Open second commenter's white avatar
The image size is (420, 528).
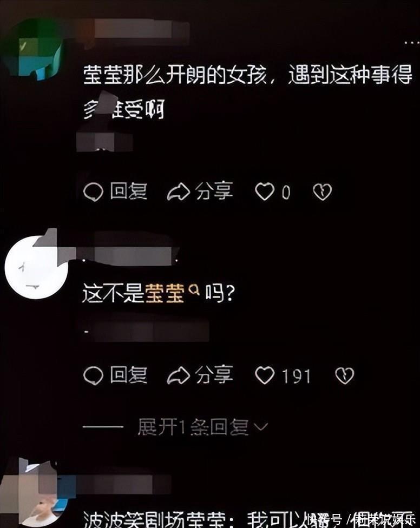point(36,267)
